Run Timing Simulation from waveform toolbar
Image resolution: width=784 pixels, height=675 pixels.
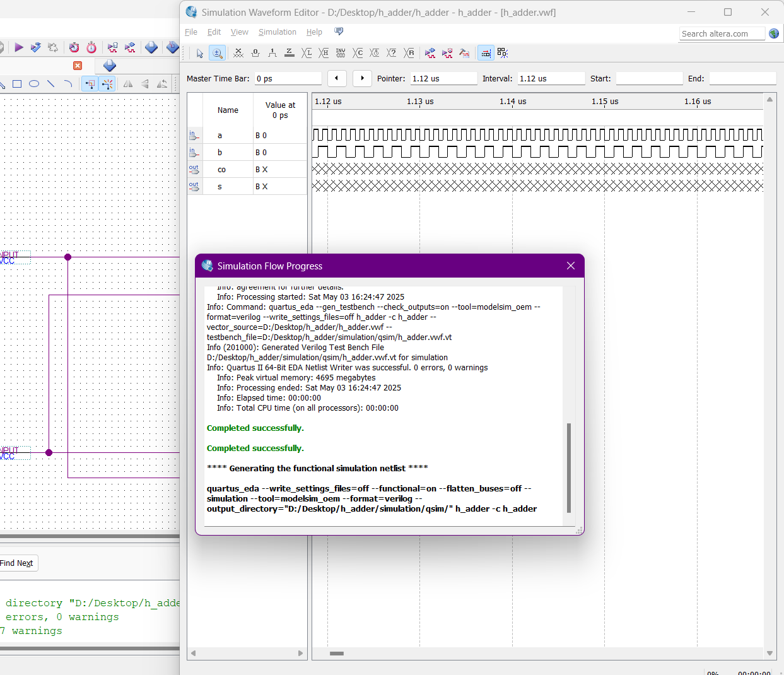click(447, 54)
